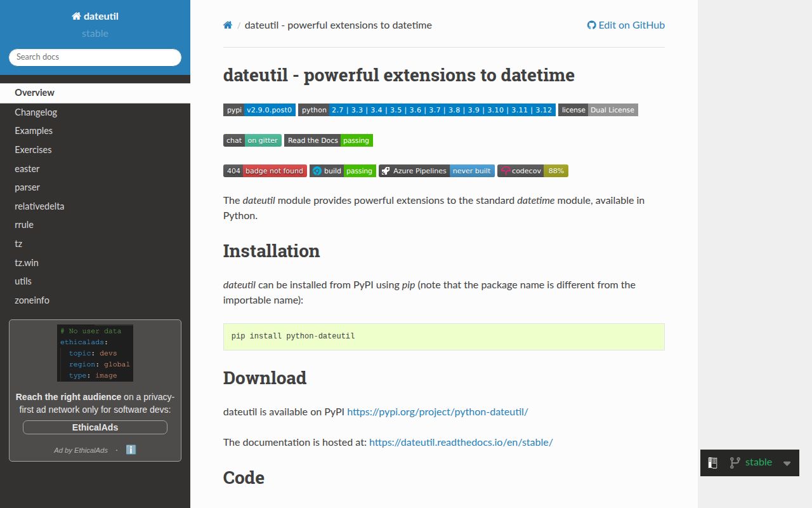
Task: Click the chat on gitter badge
Action: click(x=252, y=140)
